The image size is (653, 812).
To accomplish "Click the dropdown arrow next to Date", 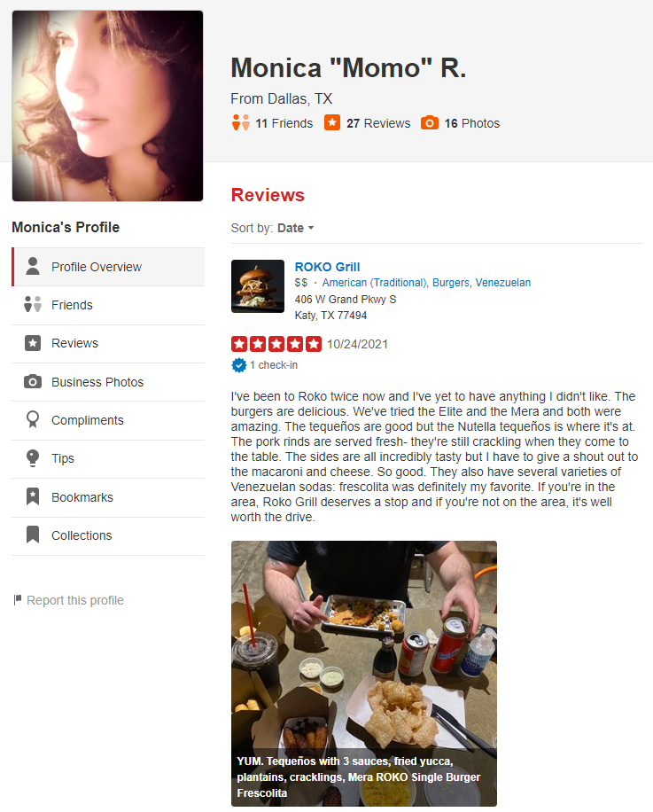I will coord(311,228).
